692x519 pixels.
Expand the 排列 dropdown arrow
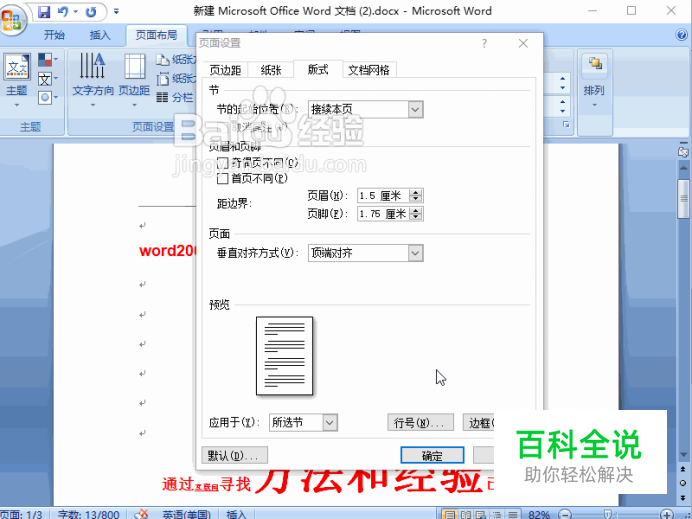(x=594, y=105)
